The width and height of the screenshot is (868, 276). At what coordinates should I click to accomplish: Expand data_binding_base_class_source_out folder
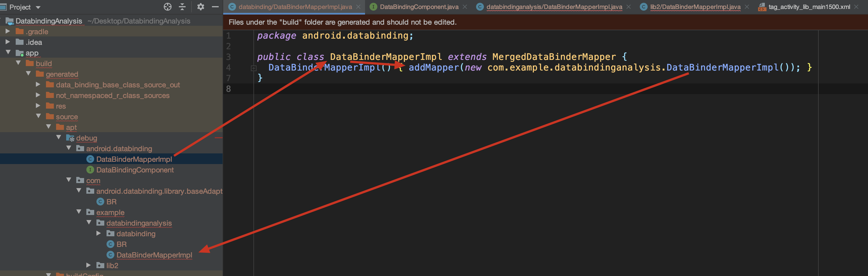coord(38,85)
